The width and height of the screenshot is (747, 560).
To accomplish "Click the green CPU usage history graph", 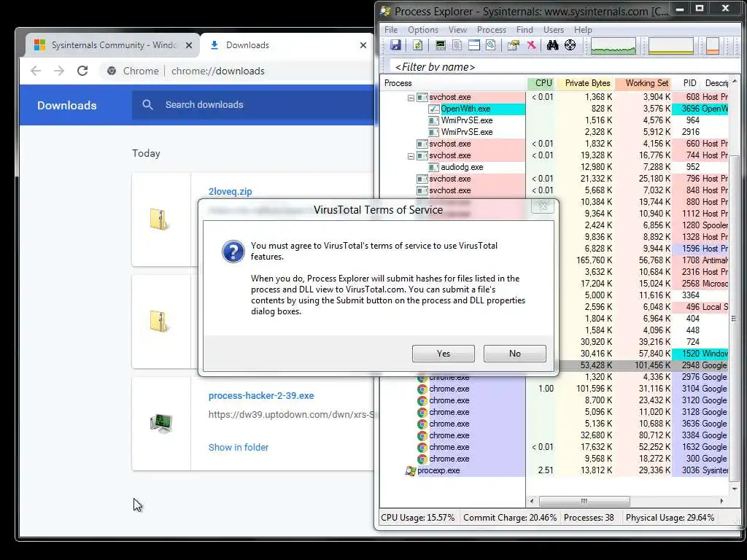I will [x=613, y=46].
